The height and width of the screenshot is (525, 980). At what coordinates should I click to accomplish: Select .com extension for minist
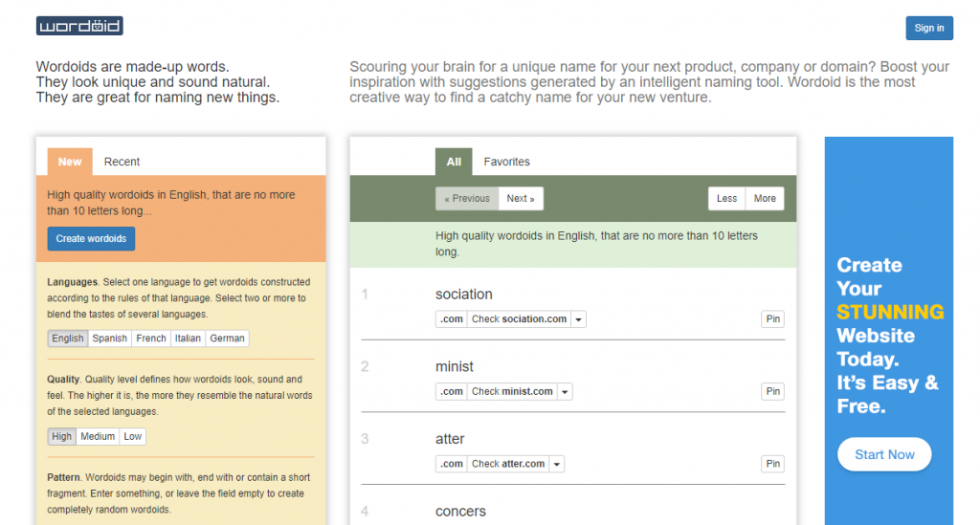(452, 391)
